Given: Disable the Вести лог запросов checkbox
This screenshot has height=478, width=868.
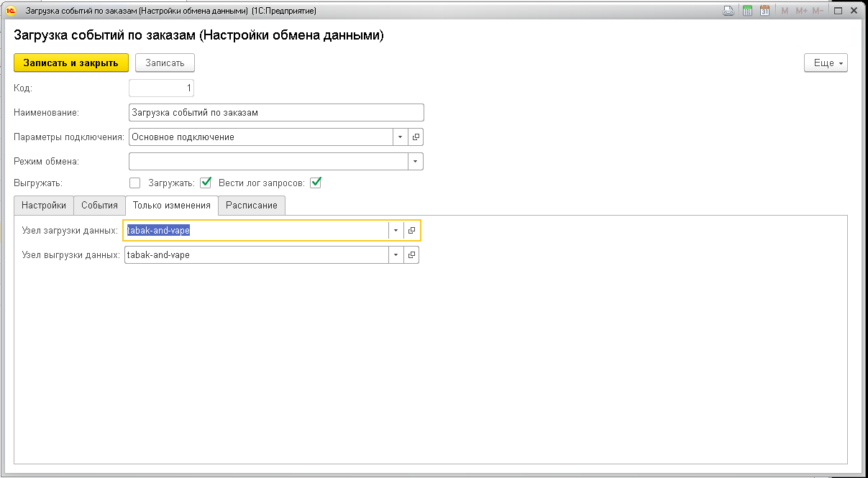Looking at the screenshot, I should [315, 183].
